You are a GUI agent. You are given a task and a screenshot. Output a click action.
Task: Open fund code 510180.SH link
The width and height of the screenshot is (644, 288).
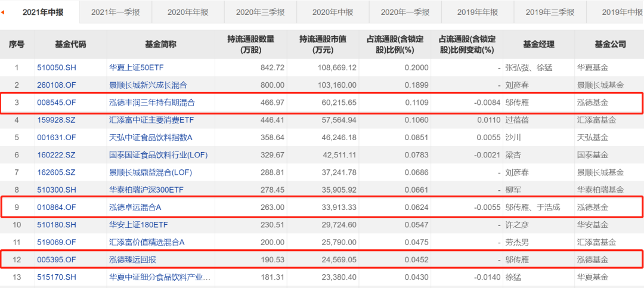tap(57, 225)
